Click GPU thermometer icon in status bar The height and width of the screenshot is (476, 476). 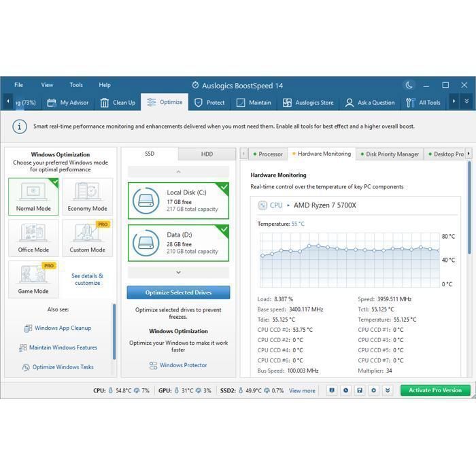pyautogui.click(x=177, y=391)
